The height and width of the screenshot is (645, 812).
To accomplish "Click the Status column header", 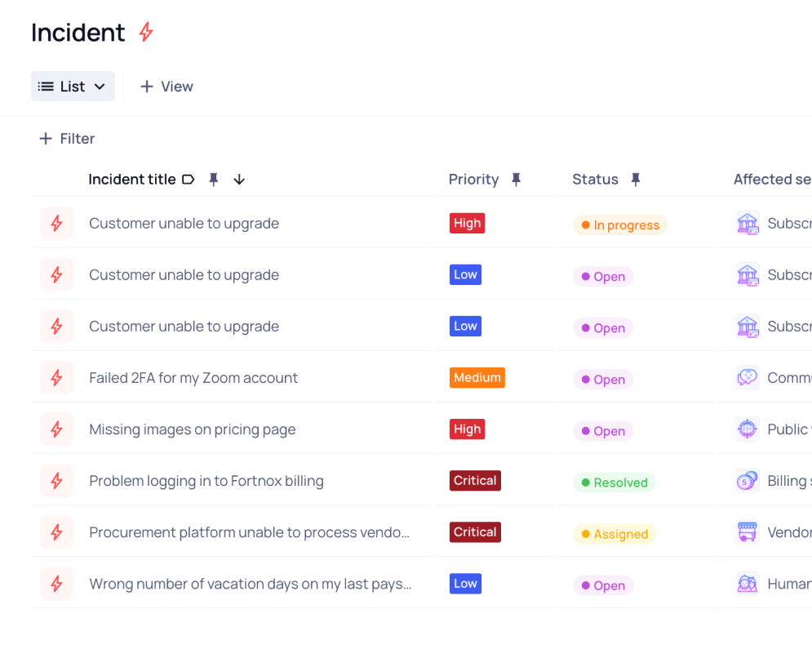I will pos(595,180).
